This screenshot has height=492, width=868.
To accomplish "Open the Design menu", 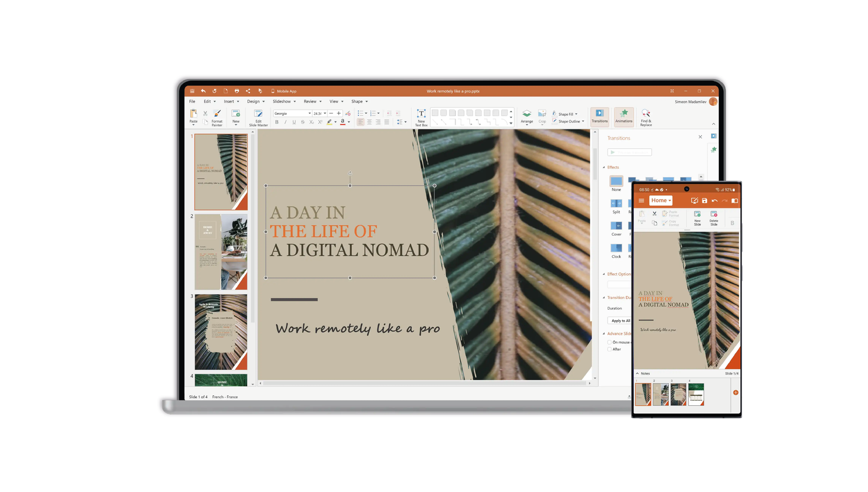I will coord(255,101).
